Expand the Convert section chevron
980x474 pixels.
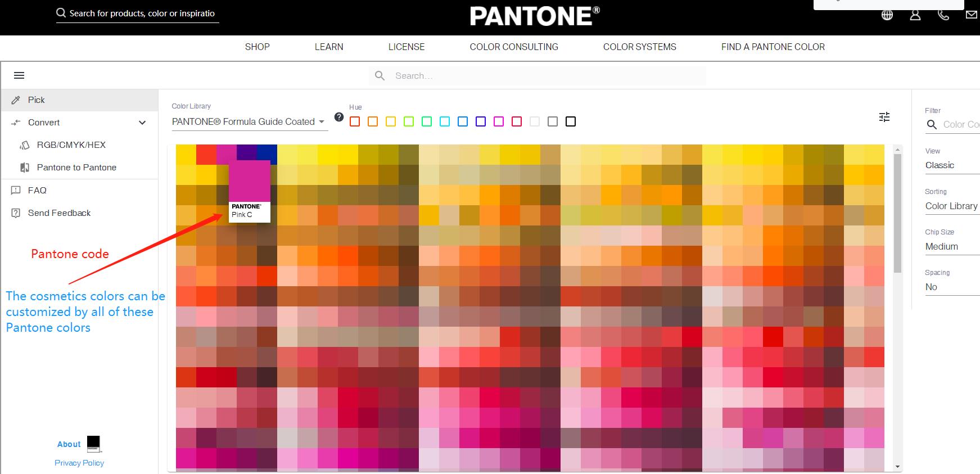pos(142,123)
